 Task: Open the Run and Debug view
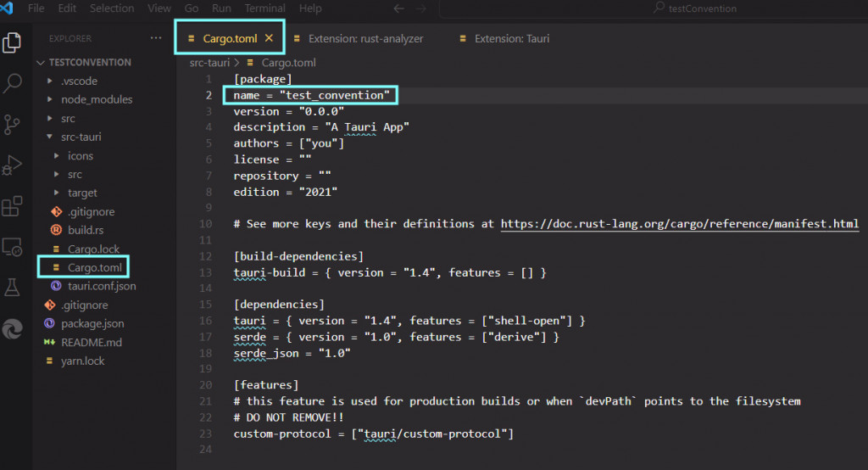pos(12,165)
